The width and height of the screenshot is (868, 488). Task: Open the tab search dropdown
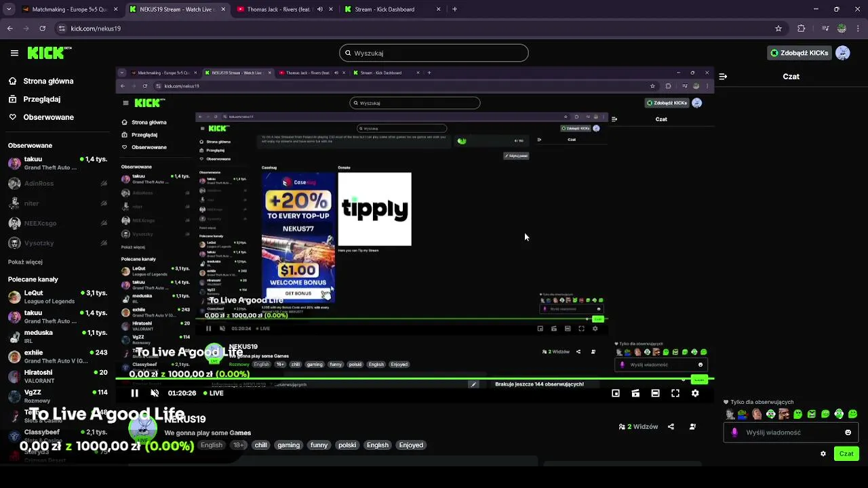[x=9, y=9]
